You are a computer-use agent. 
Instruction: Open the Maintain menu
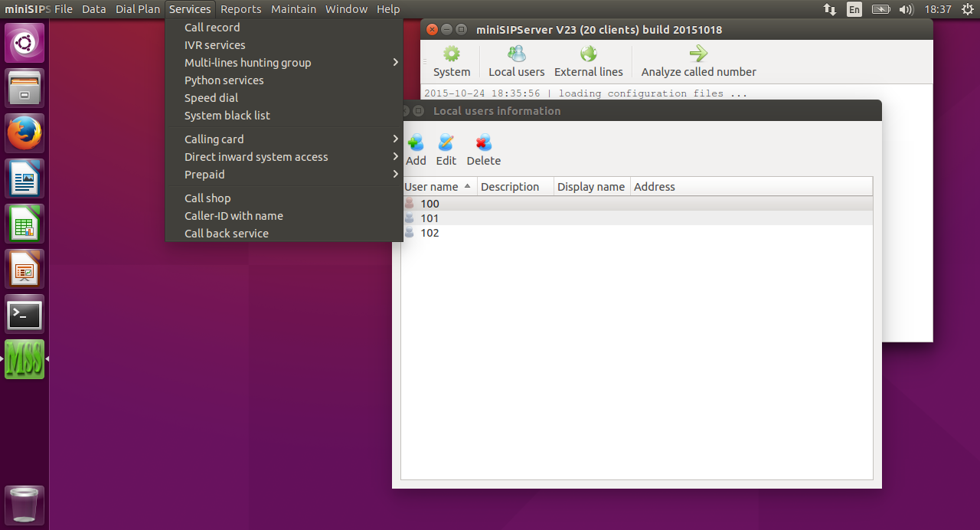pos(294,9)
